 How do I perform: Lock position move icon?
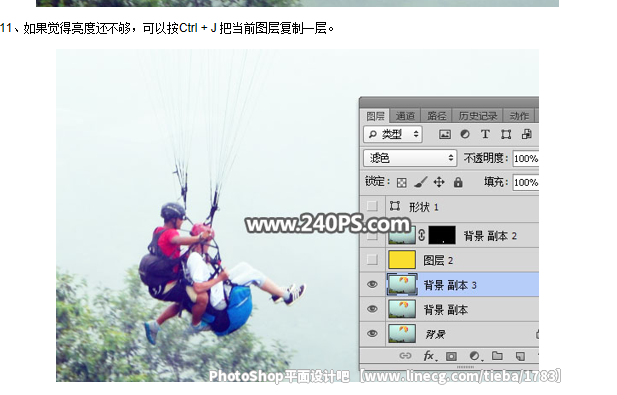439,182
